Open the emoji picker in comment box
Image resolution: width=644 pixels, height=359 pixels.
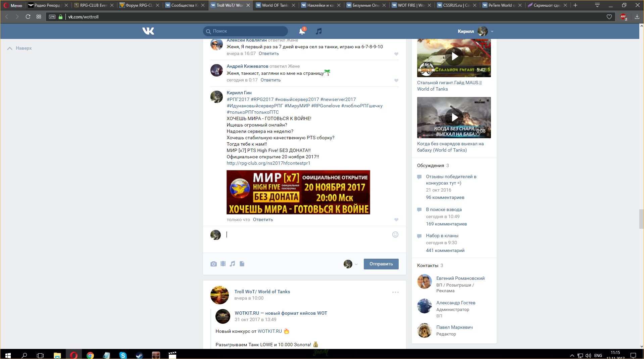tap(395, 235)
